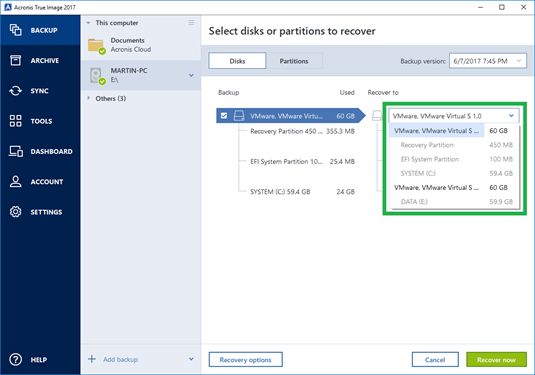
Task: Click the Used column header
Action: [x=347, y=92]
